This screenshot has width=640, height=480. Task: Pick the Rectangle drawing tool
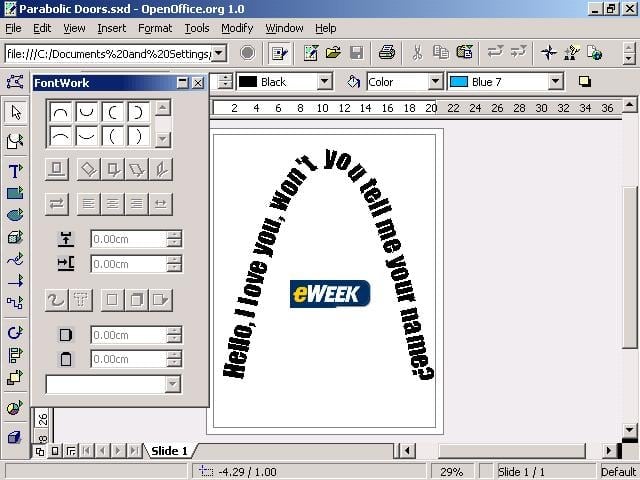(x=16, y=193)
